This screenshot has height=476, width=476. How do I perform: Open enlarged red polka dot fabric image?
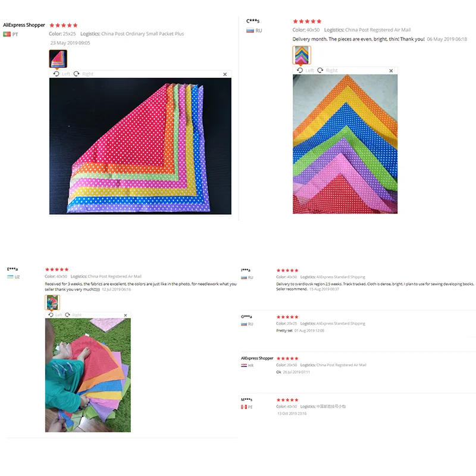(x=140, y=146)
